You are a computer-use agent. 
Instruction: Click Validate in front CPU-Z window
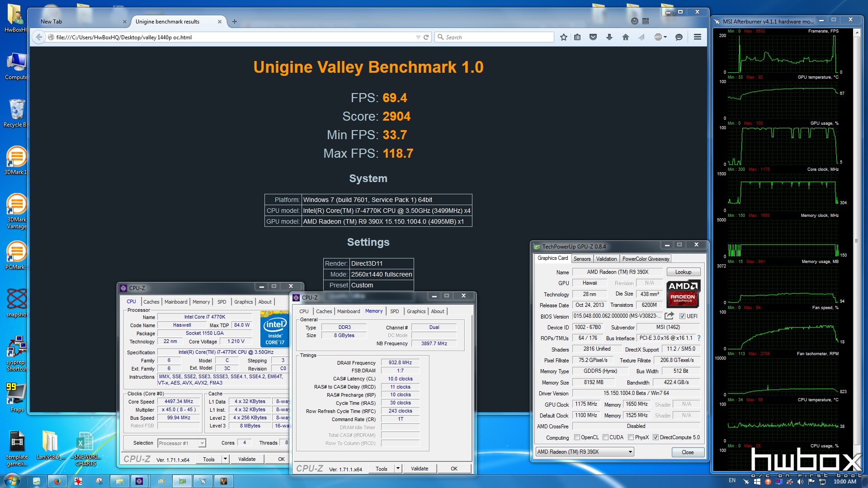tap(420, 469)
